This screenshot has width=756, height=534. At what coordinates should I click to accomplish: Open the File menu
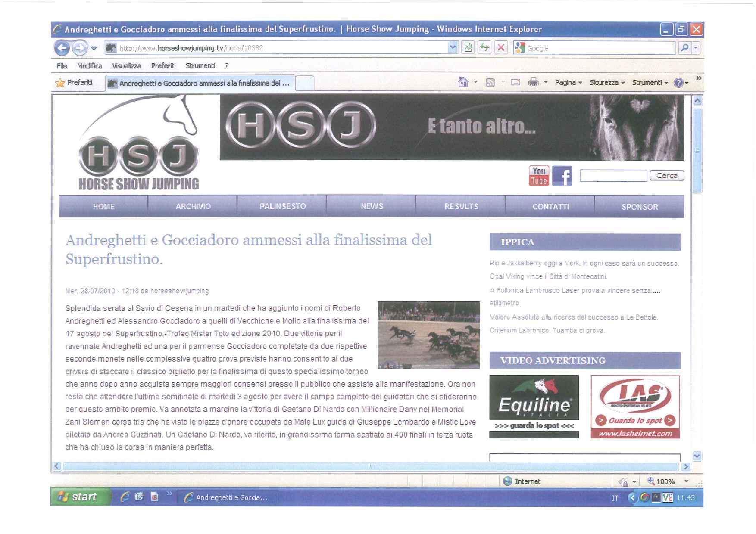(x=62, y=66)
